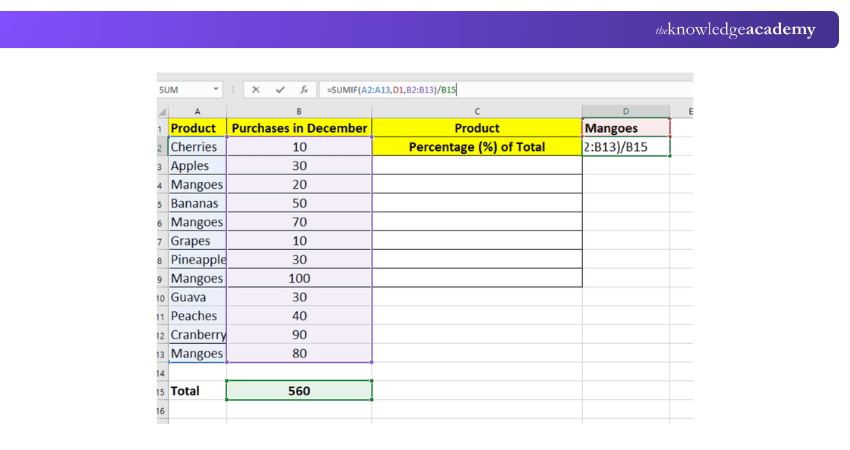This screenshot has width=850, height=450.
Task: Click the value 10 next to Cherries
Action: (299, 146)
